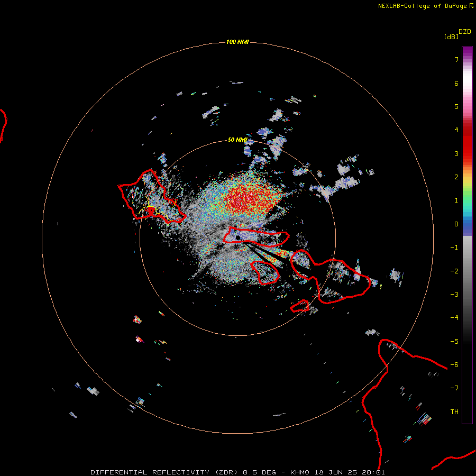
Task: Click the NEXLAB-College of DuPage watermark text
Action: [x=425, y=6]
